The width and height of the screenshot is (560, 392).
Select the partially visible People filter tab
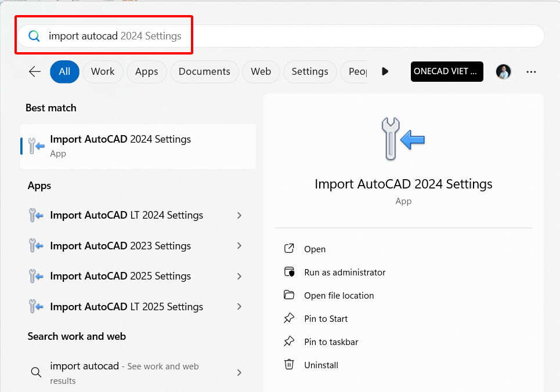point(354,72)
